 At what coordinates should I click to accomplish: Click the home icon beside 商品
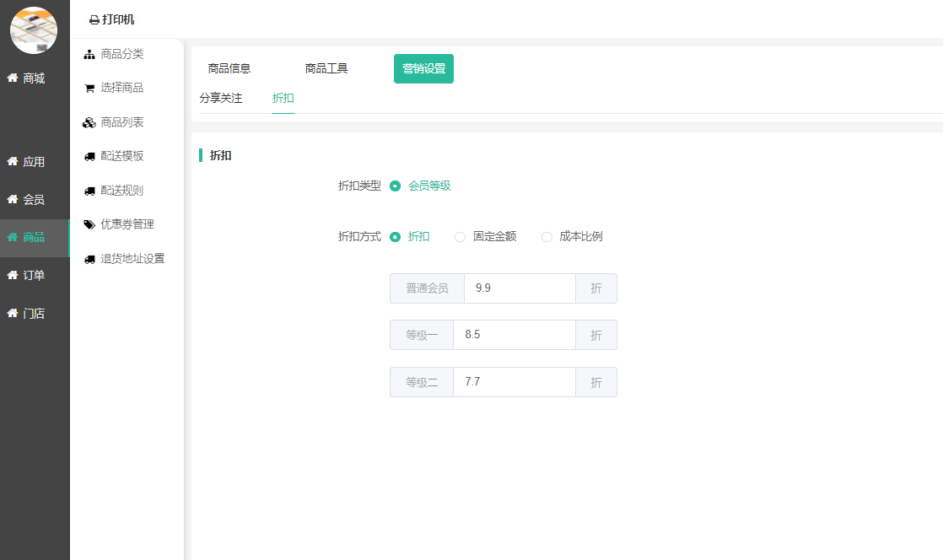(x=12, y=237)
